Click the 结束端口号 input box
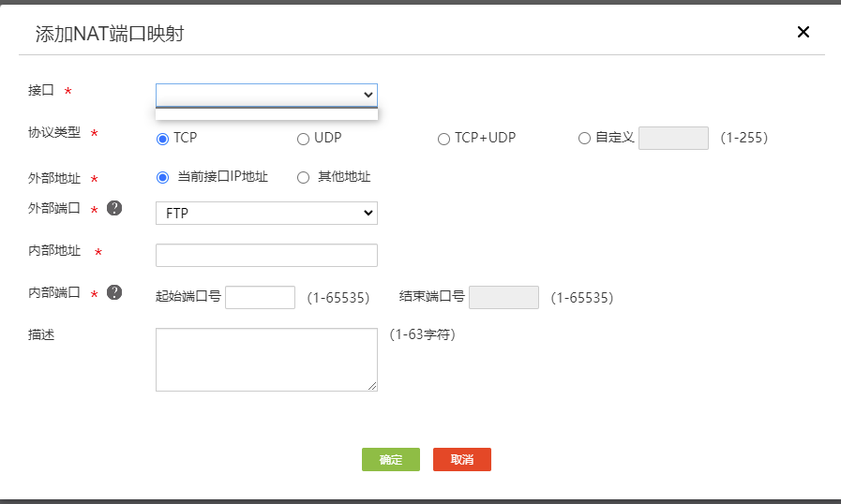 point(503,297)
